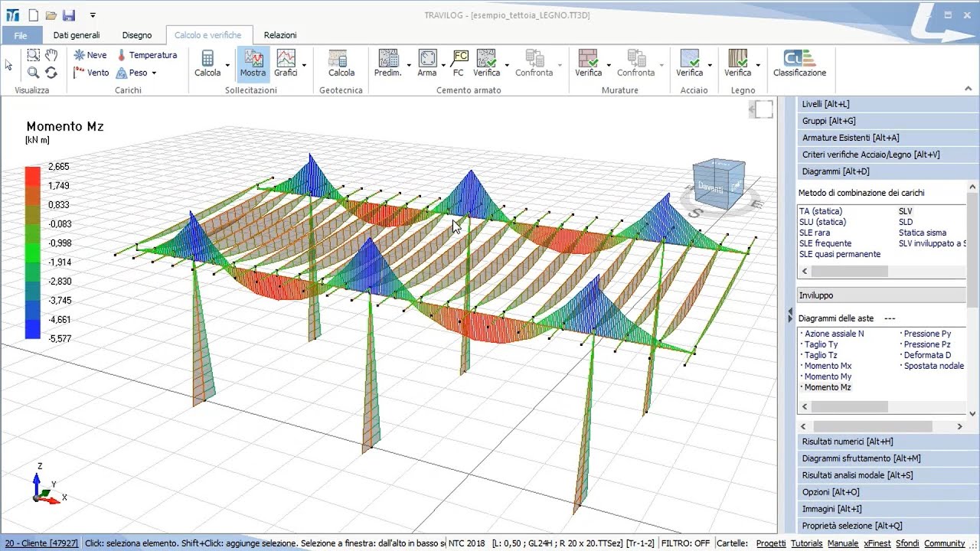Select Taglio Ty diagram
This screenshot has height=551, width=980.
(x=821, y=344)
